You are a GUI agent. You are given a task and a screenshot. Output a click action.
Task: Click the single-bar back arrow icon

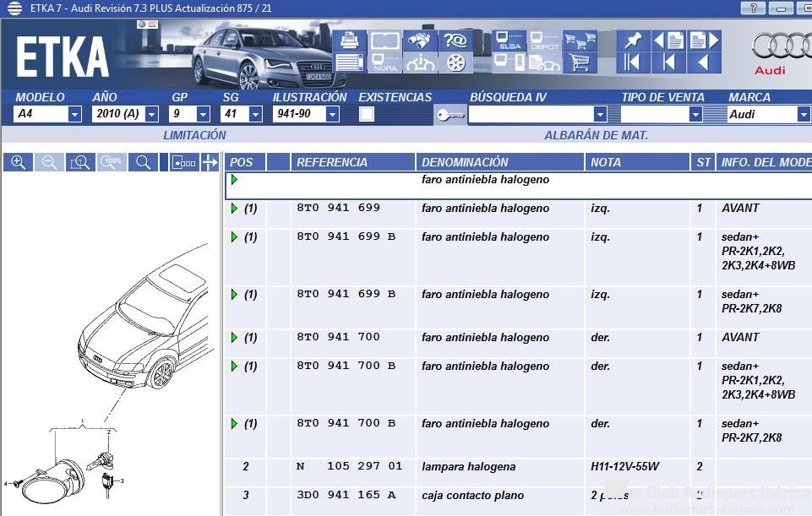pyautogui.click(x=668, y=62)
